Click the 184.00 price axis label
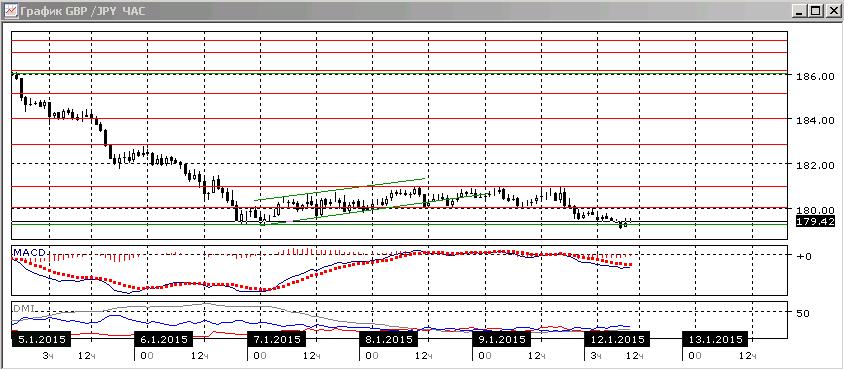This screenshot has height=369, width=844. (816, 120)
